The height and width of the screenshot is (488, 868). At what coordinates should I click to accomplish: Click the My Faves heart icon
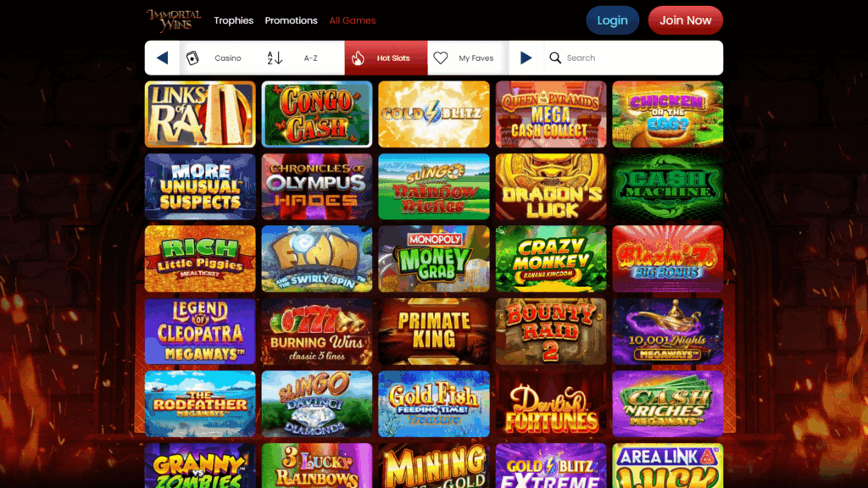tap(441, 58)
